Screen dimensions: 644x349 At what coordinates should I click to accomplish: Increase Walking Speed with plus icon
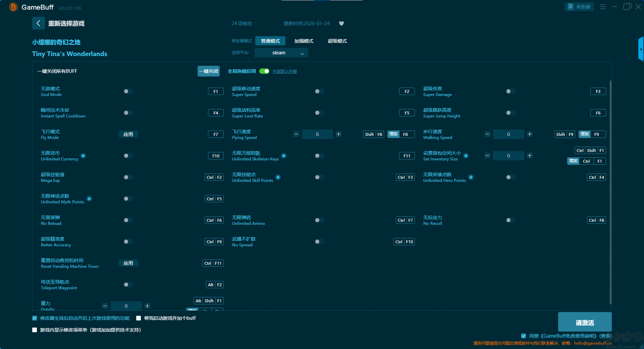tap(530, 134)
